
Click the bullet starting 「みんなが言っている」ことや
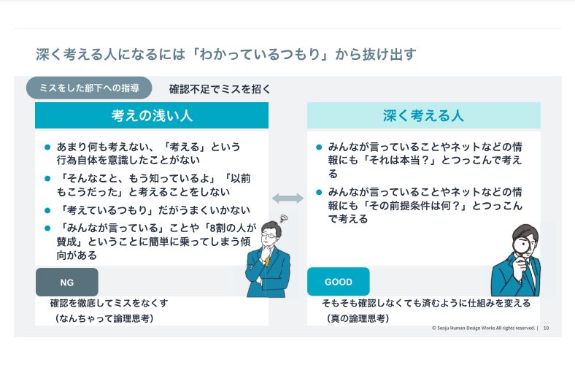click(x=150, y=242)
